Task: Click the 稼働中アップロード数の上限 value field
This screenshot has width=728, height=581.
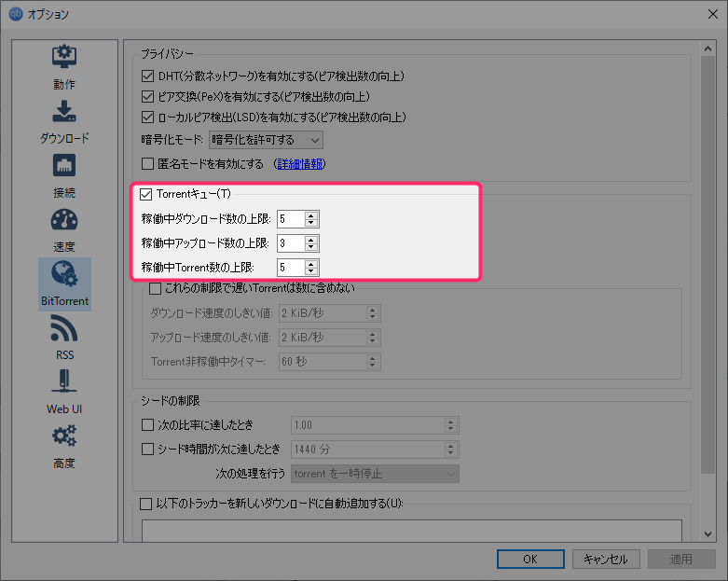Action: (x=291, y=242)
